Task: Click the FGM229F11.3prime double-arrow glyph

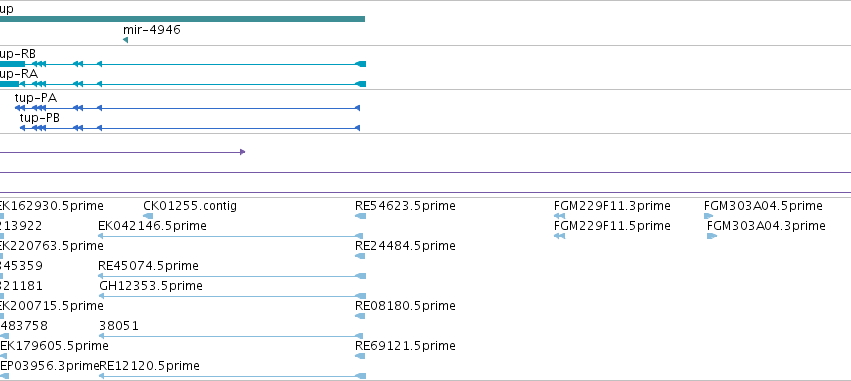Action: (560, 216)
